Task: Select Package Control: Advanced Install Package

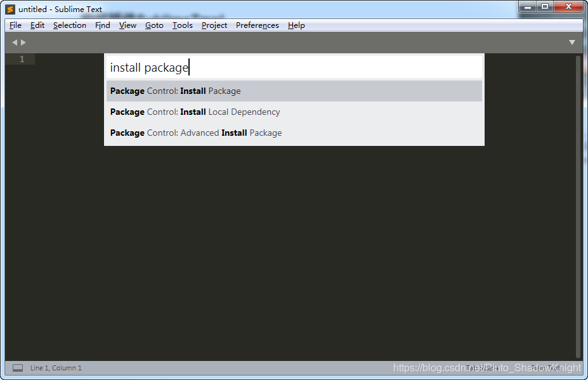Action: coord(294,133)
